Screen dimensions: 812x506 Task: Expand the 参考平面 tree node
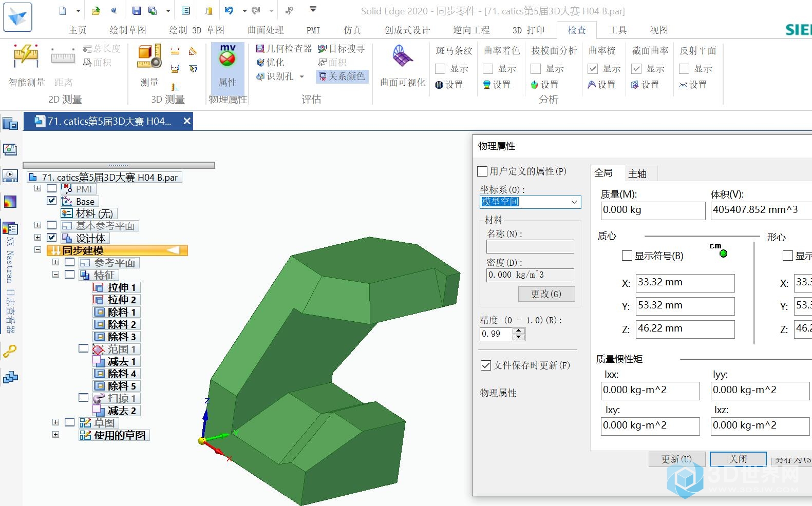[55, 262]
